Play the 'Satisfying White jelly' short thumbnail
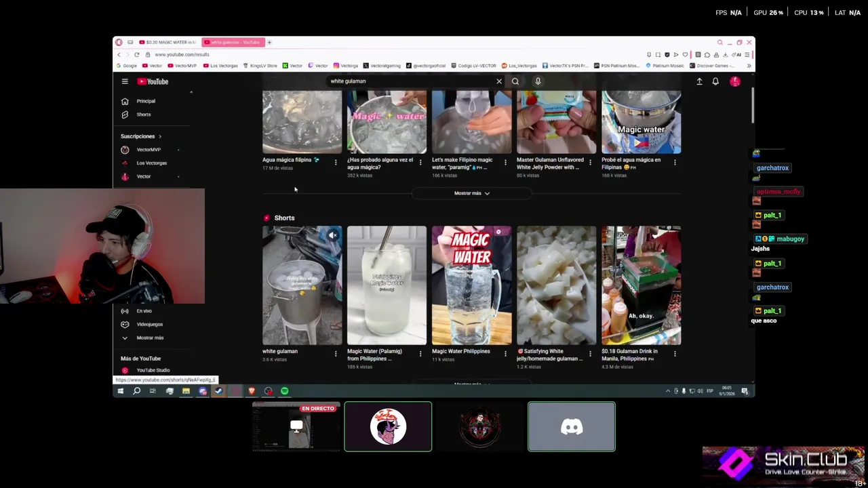Viewport: 868px width, 488px height. [556, 285]
